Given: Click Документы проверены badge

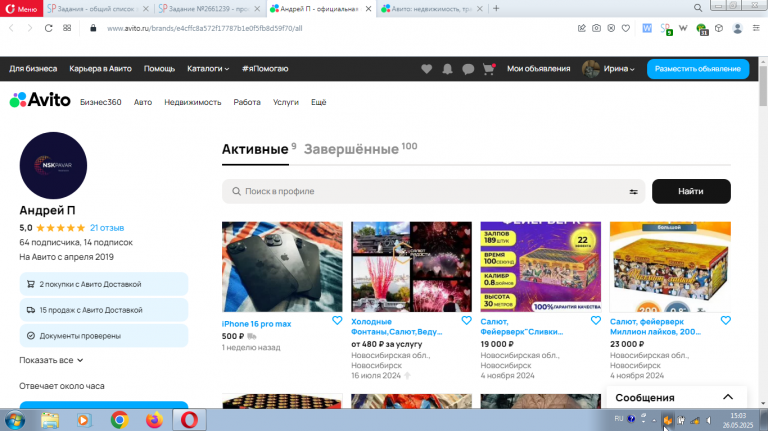Looking at the screenshot, I should [104, 336].
